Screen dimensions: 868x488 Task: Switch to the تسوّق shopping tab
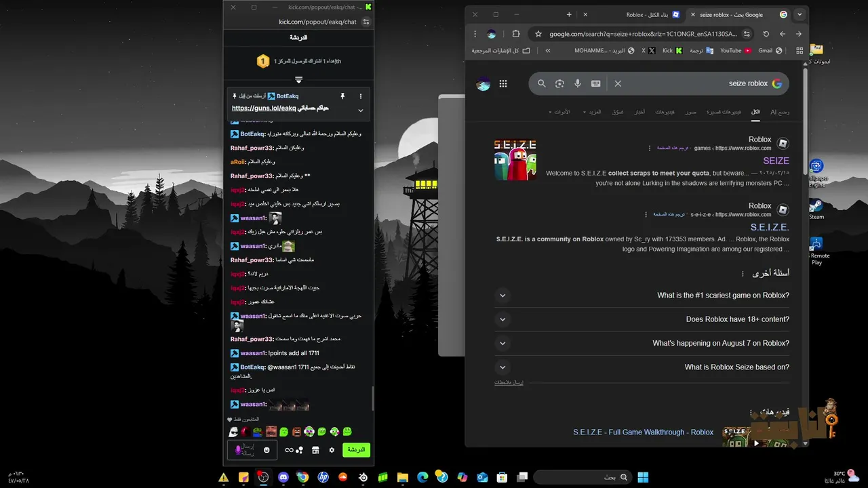pos(618,112)
